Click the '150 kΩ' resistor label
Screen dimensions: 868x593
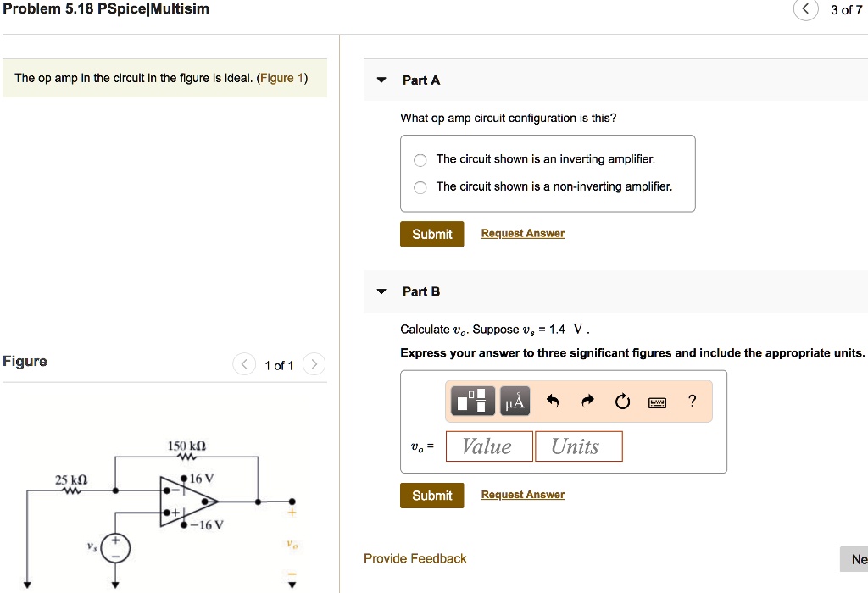(186, 446)
